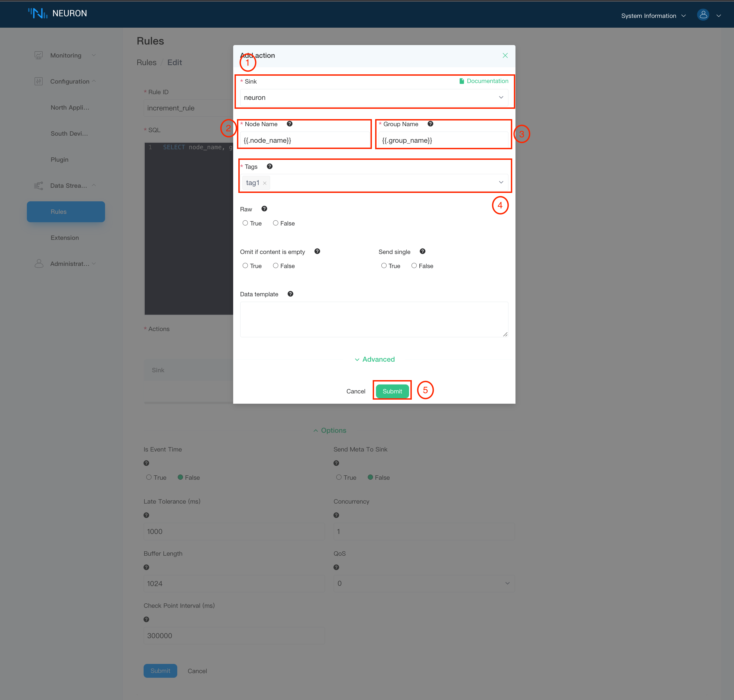Expand the Administration menu chevron
This screenshot has height=700, width=734.
pos(94,263)
